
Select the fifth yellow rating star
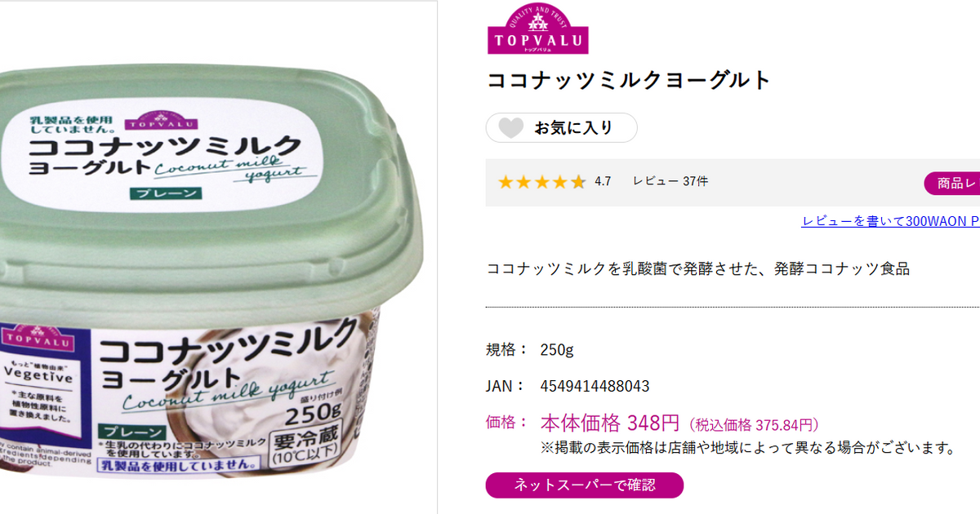[x=578, y=182]
